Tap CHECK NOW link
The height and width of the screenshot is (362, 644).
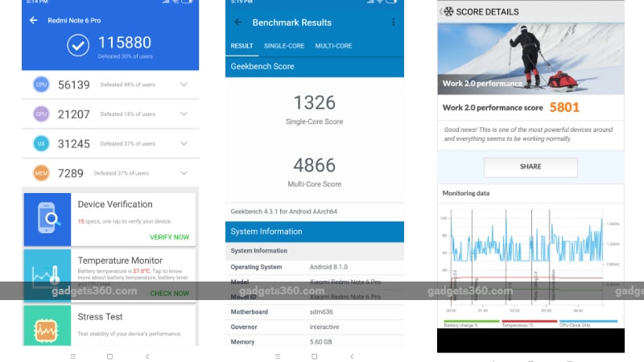coord(169,294)
